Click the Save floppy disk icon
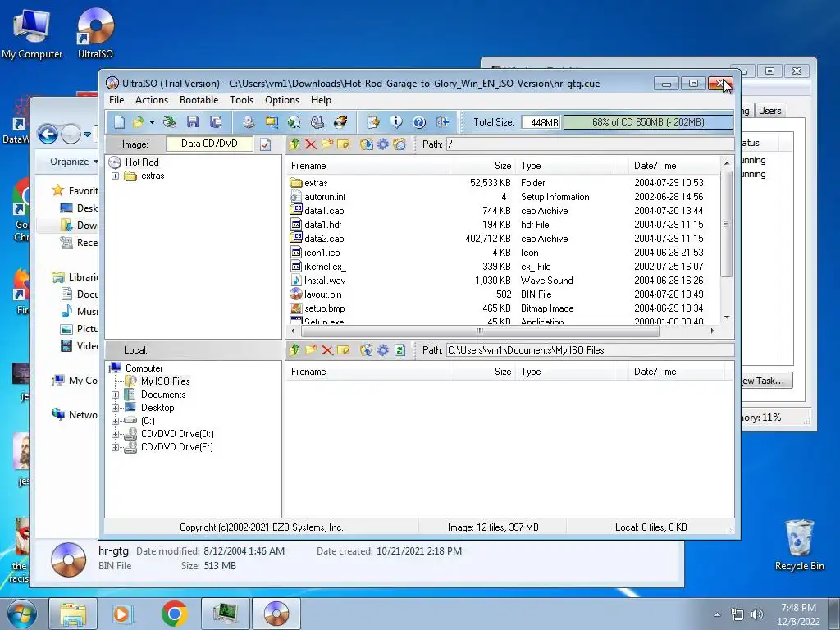The height and width of the screenshot is (630, 840). pos(193,122)
